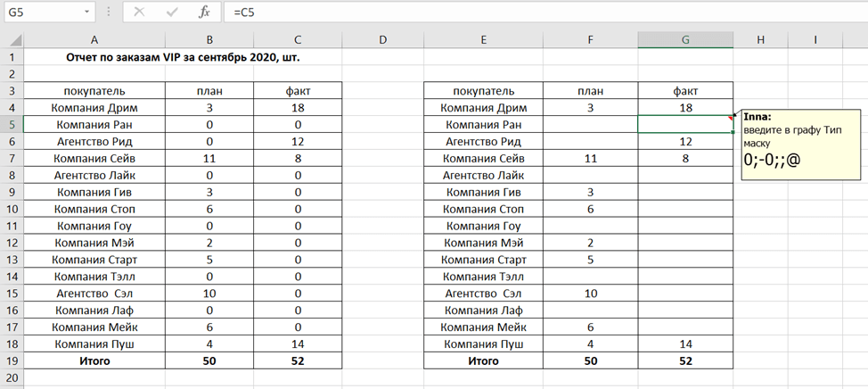Click the Select All corner triangle
The image size is (868, 389).
[x=11, y=40]
